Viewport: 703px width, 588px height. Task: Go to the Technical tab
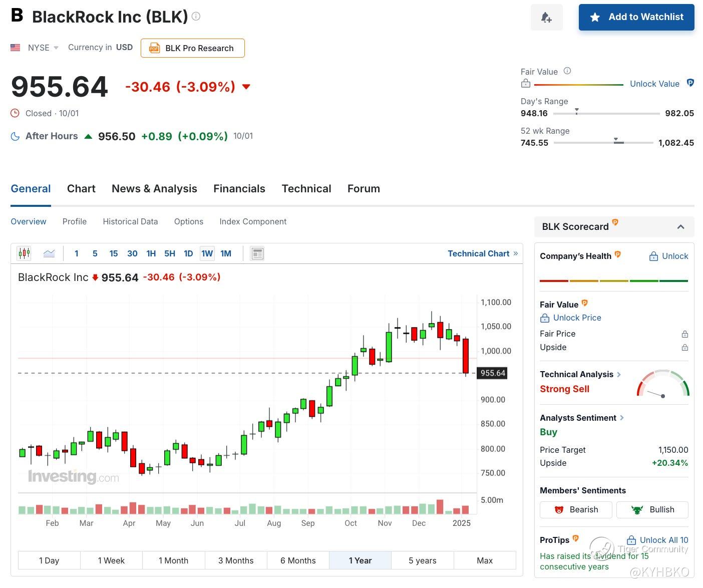point(306,189)
